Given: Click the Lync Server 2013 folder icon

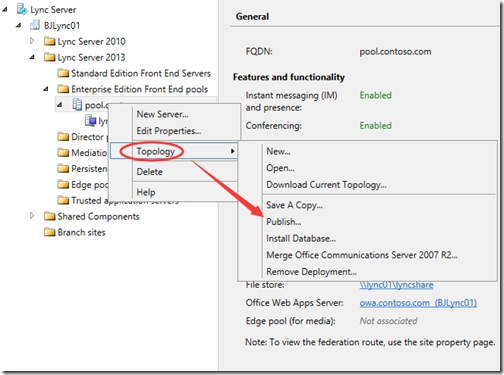Looking at the screenshot, I should tap(50, 57).
